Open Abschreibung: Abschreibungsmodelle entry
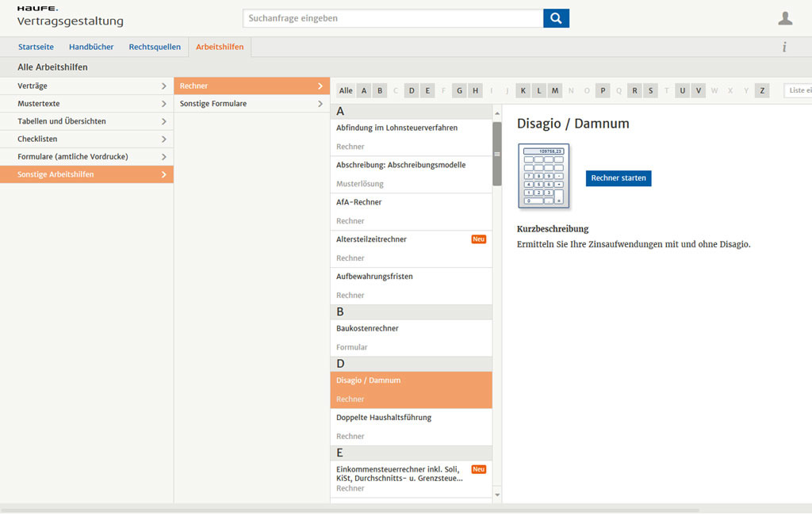Viewport: 812px width, 531px height. coord(412,174)
